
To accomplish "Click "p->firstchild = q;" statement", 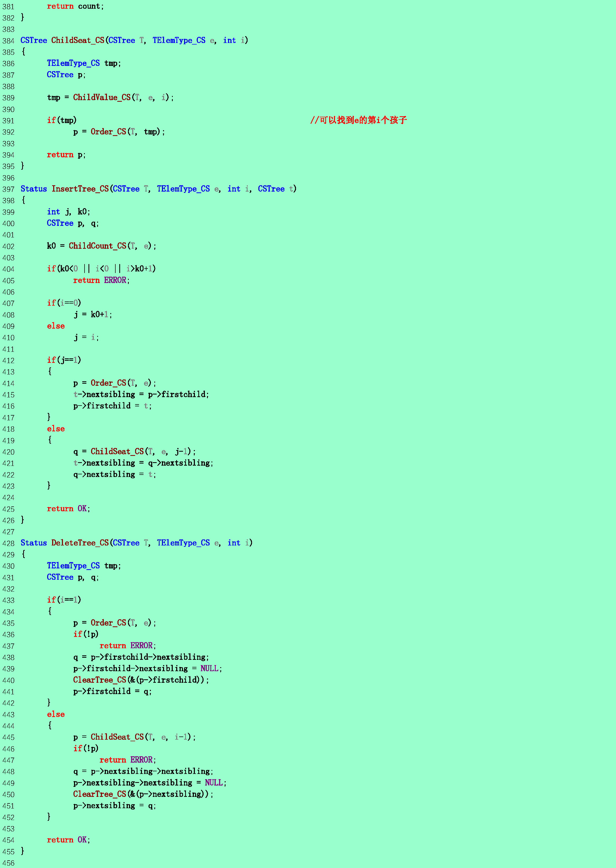I will [112, 691].
